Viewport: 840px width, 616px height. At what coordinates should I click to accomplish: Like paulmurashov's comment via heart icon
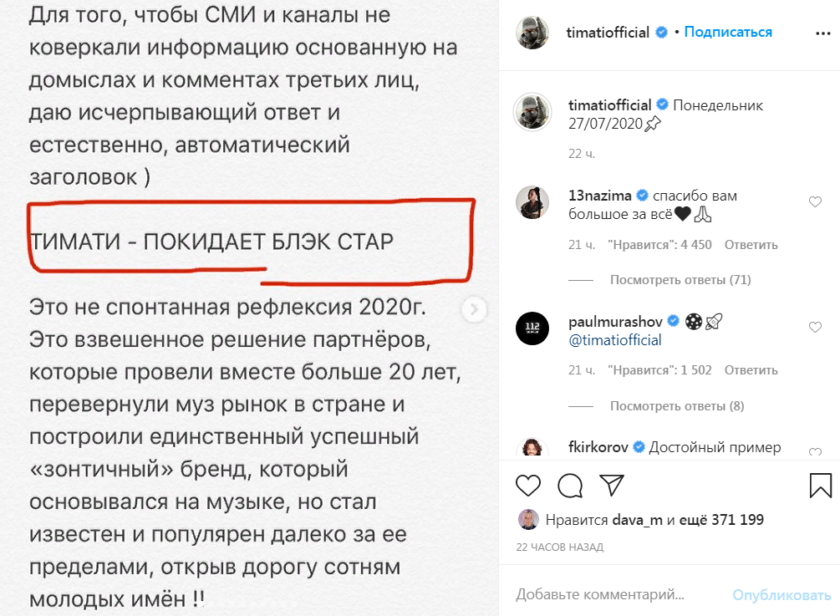815,326
